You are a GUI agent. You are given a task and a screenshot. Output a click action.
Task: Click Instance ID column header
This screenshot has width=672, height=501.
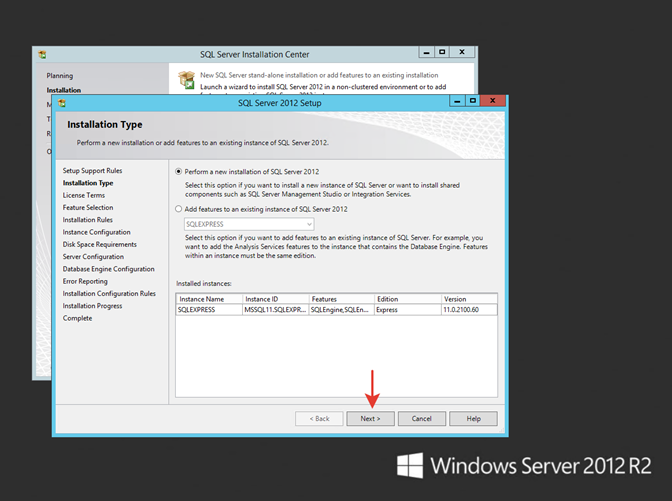(x=276, y=299)
